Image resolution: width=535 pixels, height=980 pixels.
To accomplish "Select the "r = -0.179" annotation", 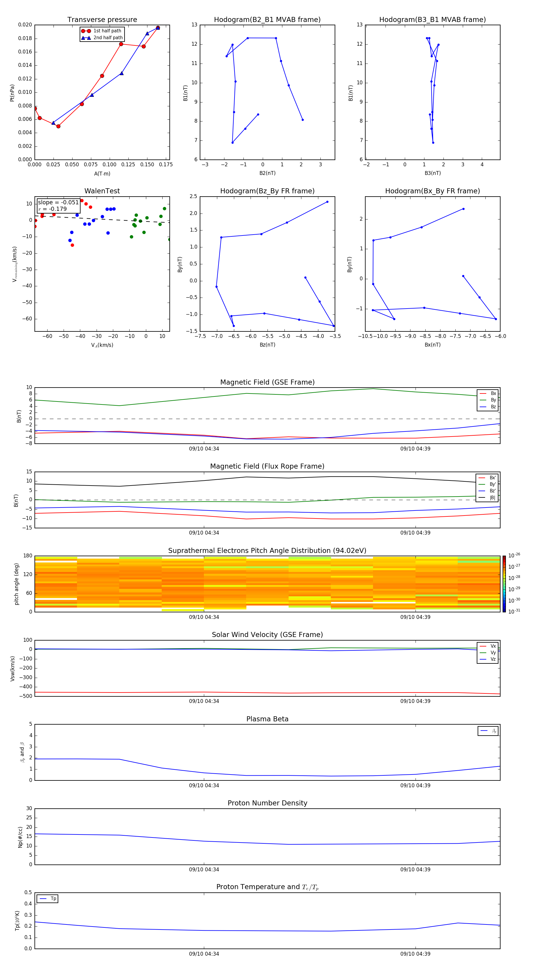I will point(52,209).
